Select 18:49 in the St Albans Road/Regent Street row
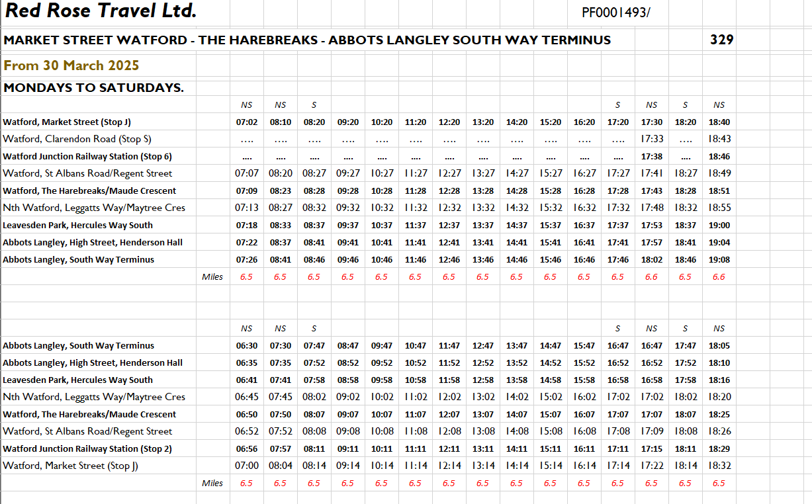The width and height of the screenshot is (812, 504). [x=719, y=173]
